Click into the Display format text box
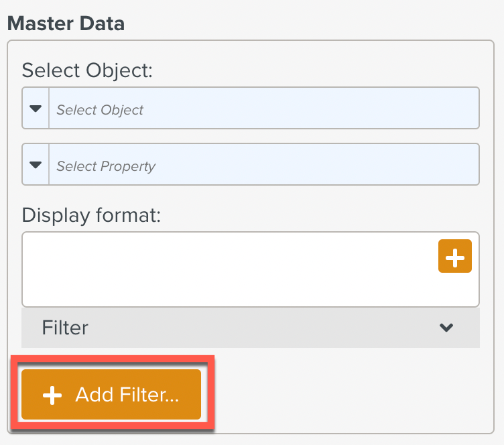The image size is (504, 445). [x=228, y=269]
